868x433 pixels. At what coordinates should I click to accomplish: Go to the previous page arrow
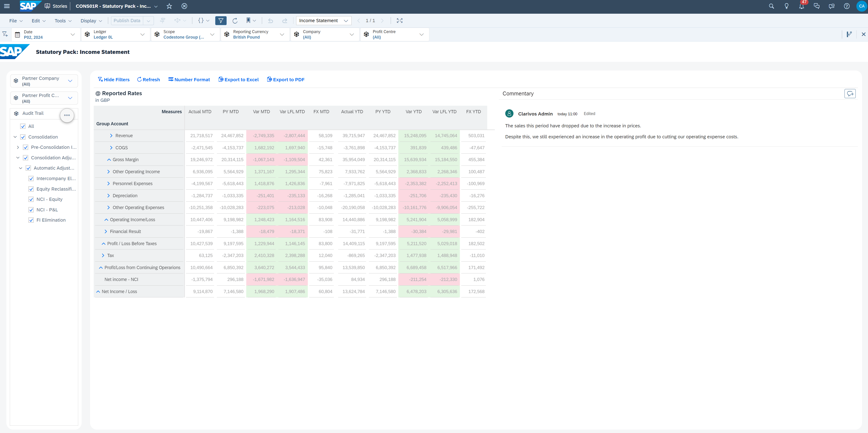358,21
